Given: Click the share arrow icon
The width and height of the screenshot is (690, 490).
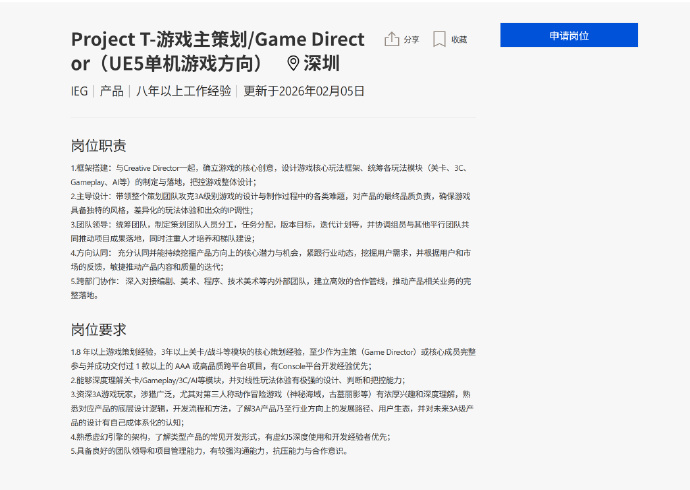Looking at the screenshot, I should [x=392, y=39].
